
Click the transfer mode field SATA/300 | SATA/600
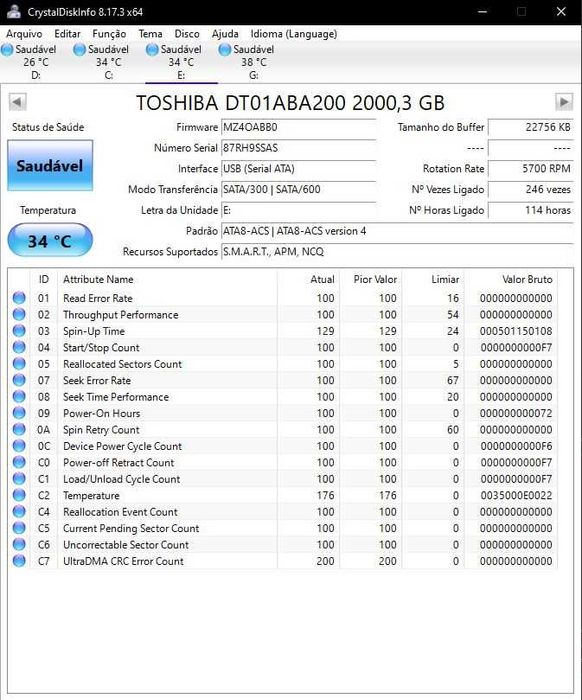point(299,189)
